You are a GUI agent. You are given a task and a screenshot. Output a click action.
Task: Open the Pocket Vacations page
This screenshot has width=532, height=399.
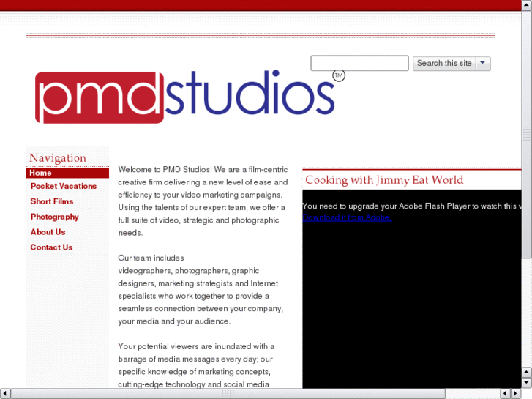[64, 186]
